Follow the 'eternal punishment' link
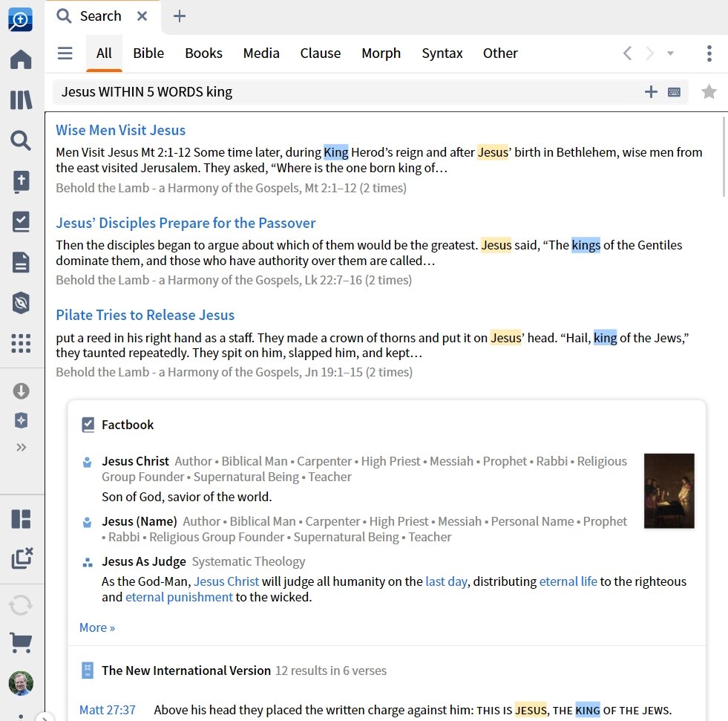This screenshot has height=721, width=728. [179, 597]
